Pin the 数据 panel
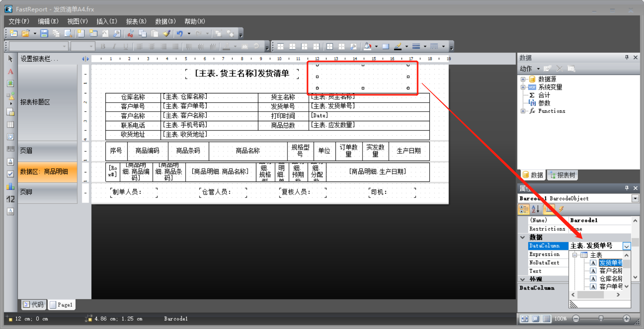This screenshot has width=644, height=329. click(x=627, y=58)
